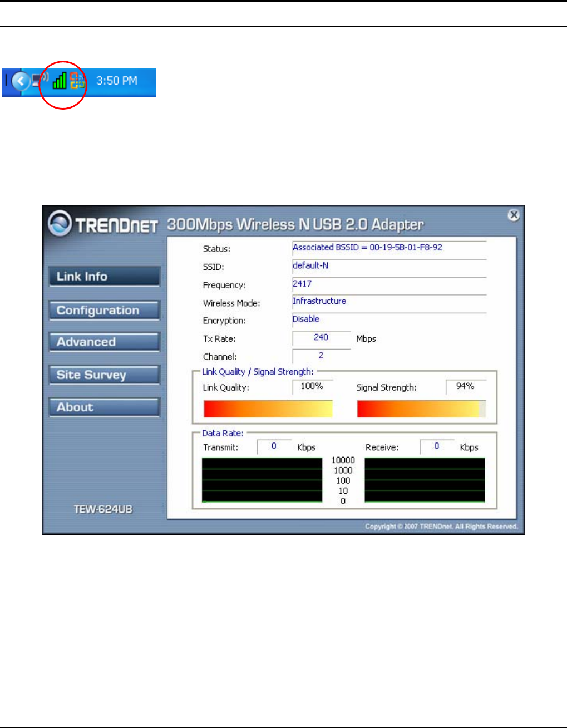Click the Mbps unit label
Viewport: 567px width, 728px height.
(x=366, y=338)
